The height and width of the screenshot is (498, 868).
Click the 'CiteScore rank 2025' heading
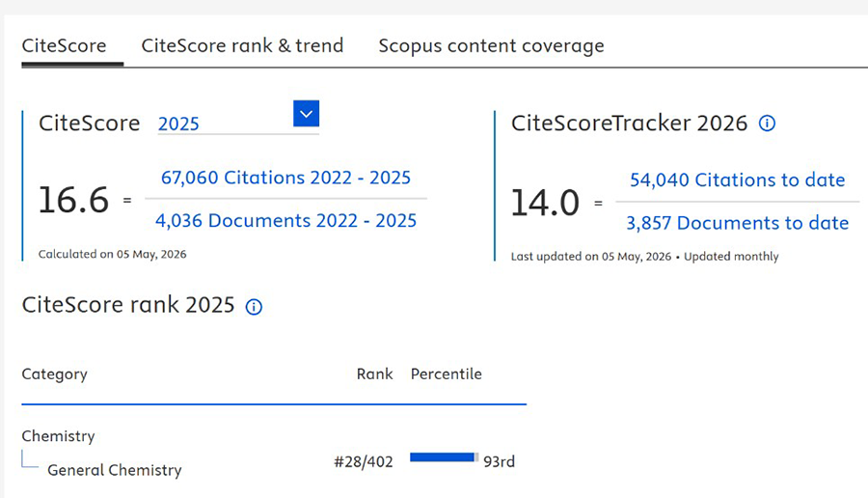[128, 305]
